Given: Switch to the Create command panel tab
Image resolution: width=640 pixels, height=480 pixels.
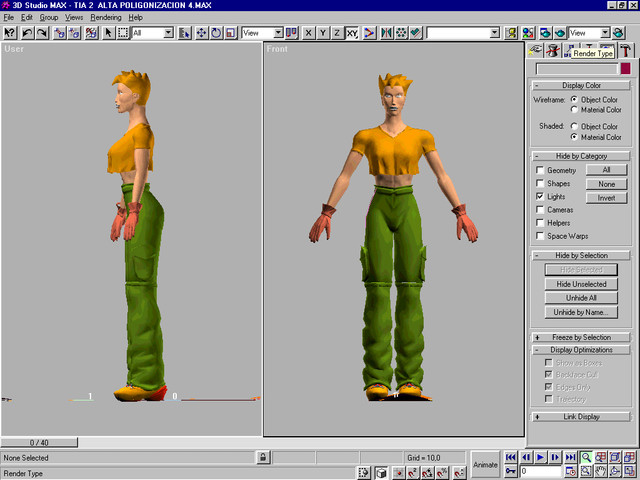Looking at the screenshot, I should (535, 50).
